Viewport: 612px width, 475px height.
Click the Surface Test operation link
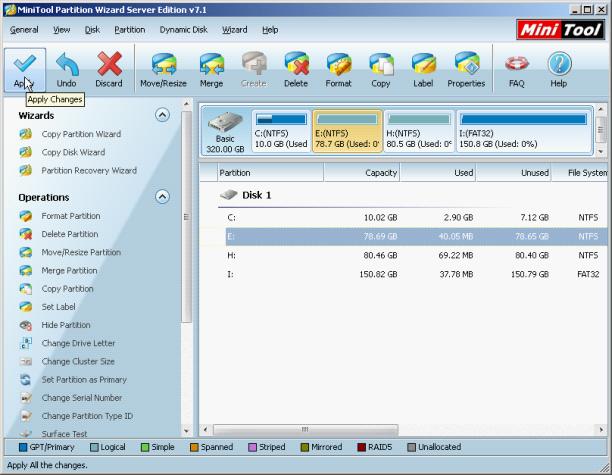point(64,434)
